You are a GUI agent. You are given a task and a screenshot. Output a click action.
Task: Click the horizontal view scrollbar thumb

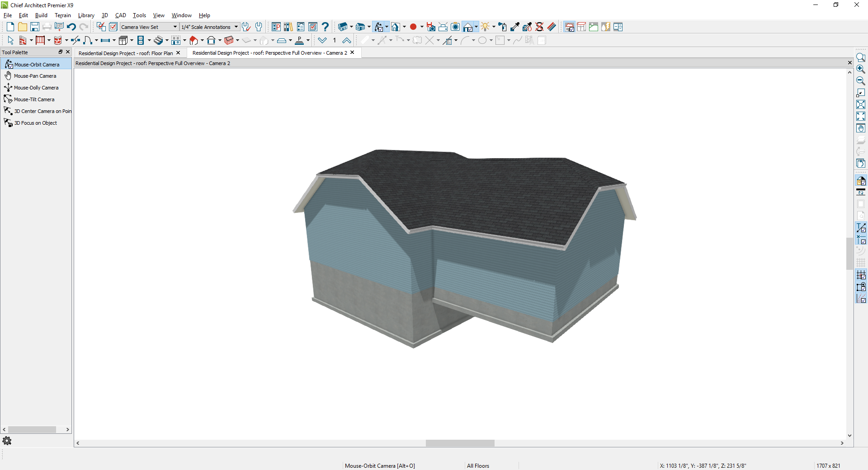click(460, 443)
